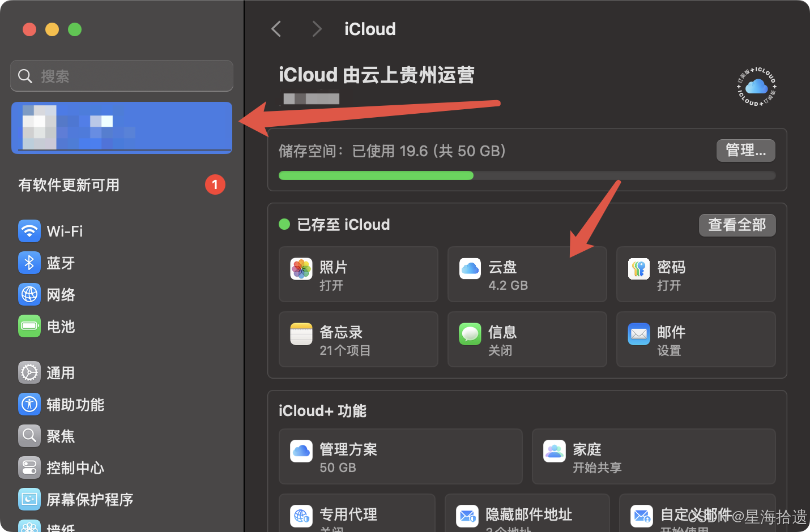Image resolution: width=810 pixels, height=532 pixels.
Task: Click the green zoom window button
Action: (75, 29)
